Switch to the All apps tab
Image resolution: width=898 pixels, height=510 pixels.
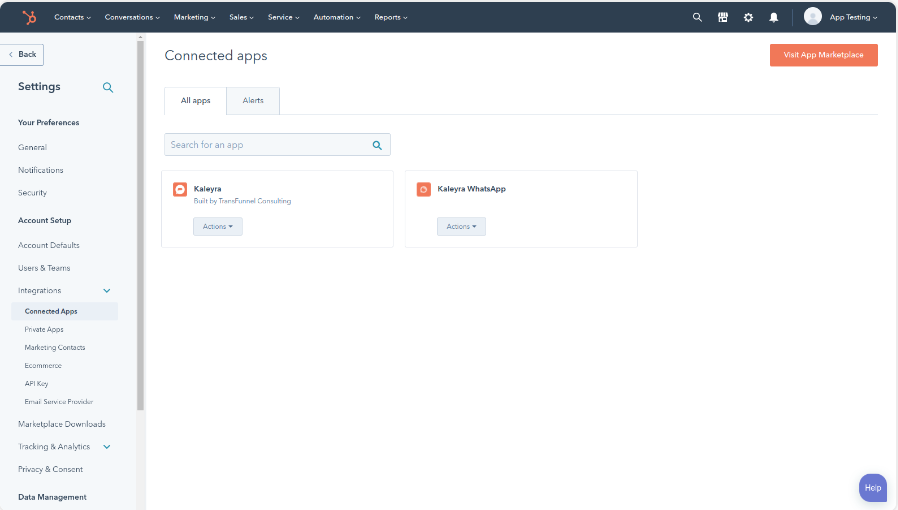[195, 101]
